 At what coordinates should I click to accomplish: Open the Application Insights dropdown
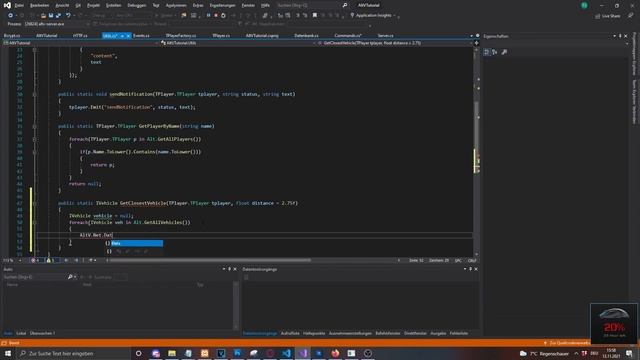tap(373, 16)
